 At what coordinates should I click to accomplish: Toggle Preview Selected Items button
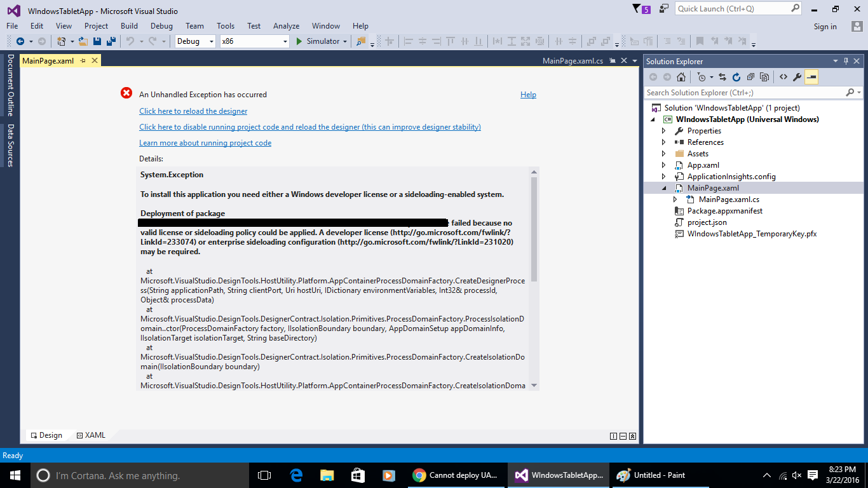[x=811, y=77]
